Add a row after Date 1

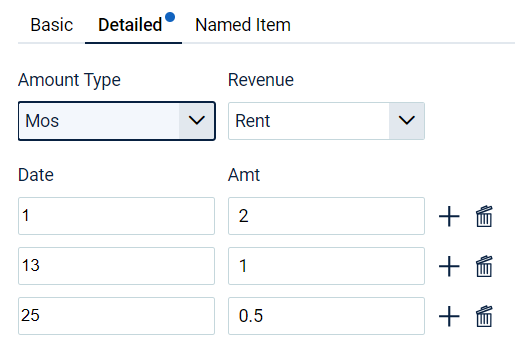coord(449,216)
